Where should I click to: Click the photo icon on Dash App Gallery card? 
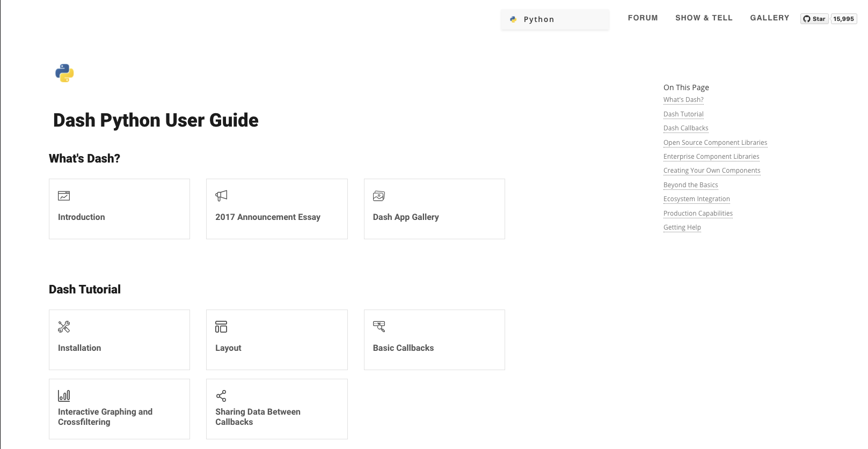[379, 196]
